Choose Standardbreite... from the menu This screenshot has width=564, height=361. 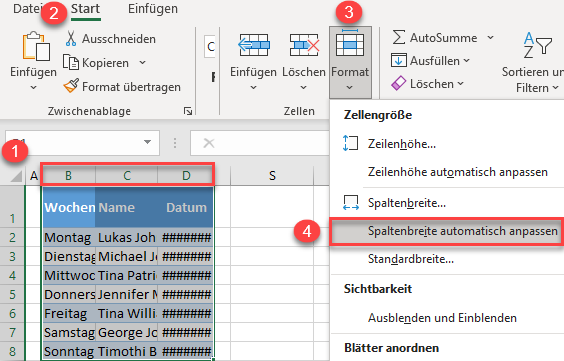[x=447, y=259]
